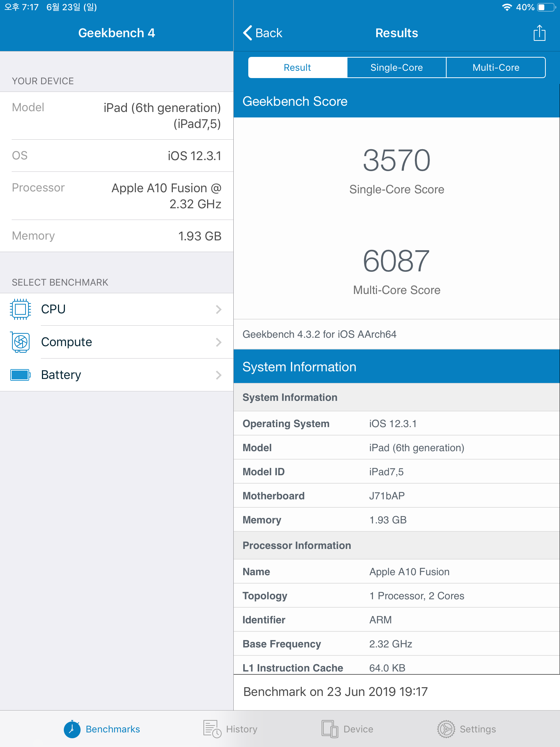This screenshot has height=747, width=560.
Task: Tap Topology '1 Processor, 2 Cores' row
Action: pyautogui.click(x=397, y=596)
